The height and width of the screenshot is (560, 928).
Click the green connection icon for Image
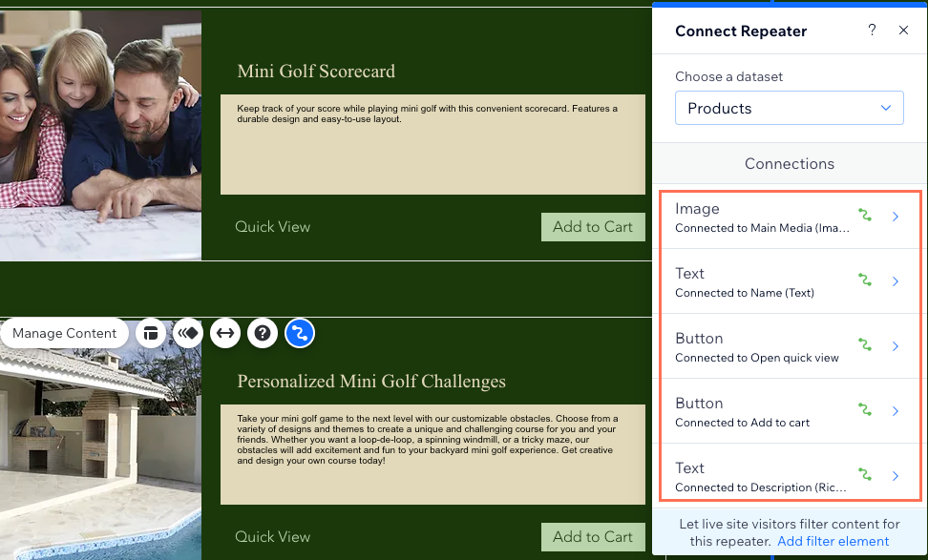click(865, 216)
